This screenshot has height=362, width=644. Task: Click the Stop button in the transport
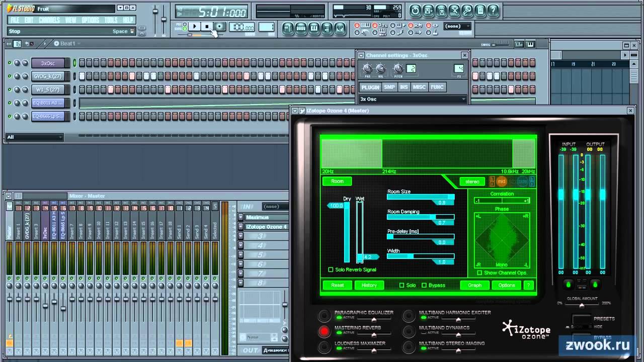(207, 27)
